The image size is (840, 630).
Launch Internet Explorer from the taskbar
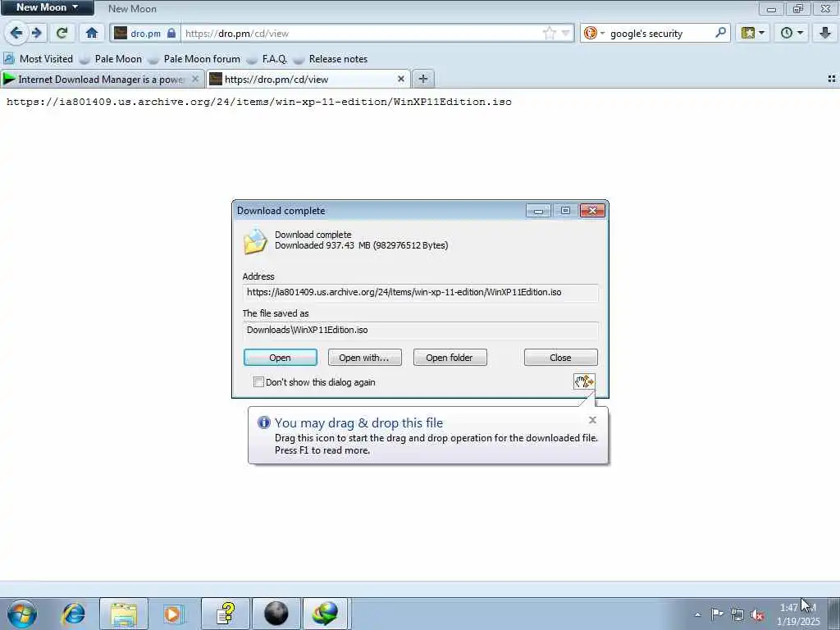coord(73,614)
